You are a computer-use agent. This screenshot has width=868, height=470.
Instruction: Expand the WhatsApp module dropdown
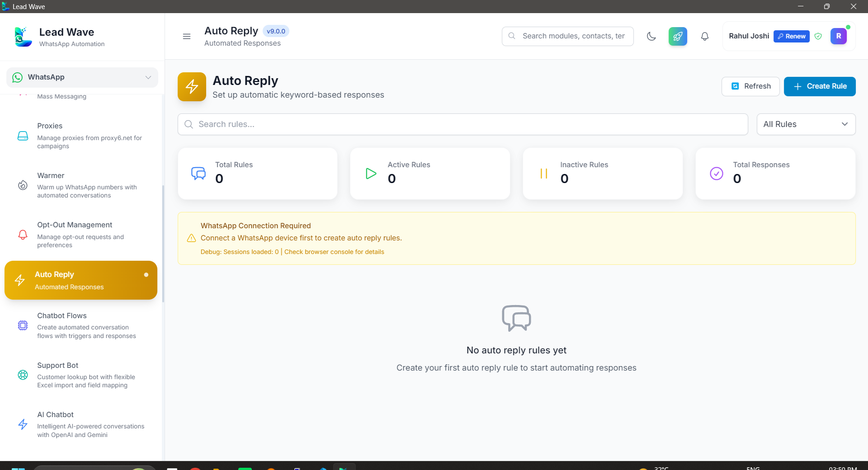[82, 77]
